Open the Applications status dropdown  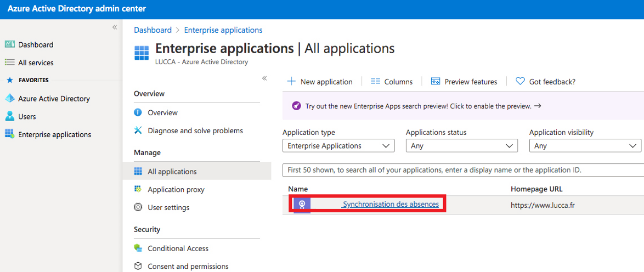(462, 146)
